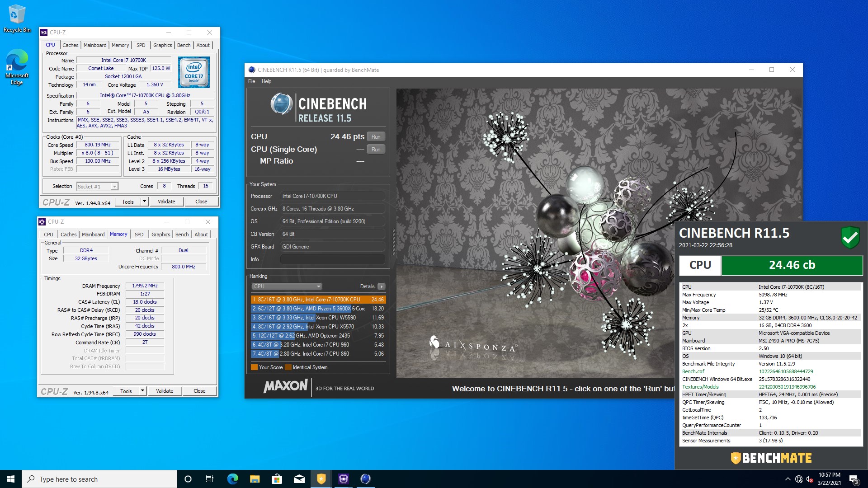Launch Edge from the taskbar
Viewport: 868px width, 488px height.
click(x=232, y=479)
